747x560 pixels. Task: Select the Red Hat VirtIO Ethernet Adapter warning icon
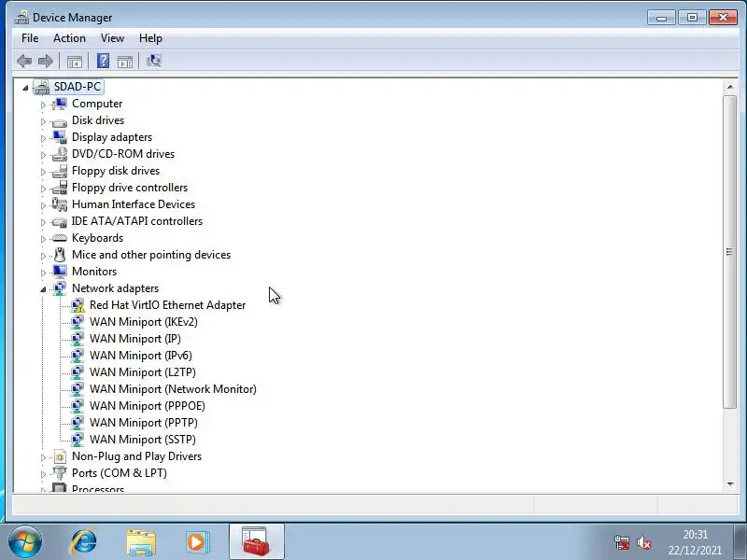[78, 305]
